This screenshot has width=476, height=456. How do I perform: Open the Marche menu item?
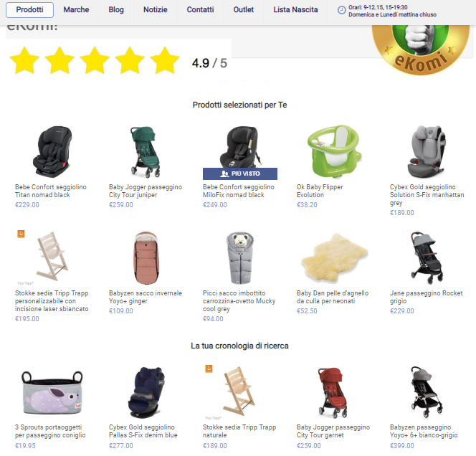pyautogui.click(x=76, y=10)
